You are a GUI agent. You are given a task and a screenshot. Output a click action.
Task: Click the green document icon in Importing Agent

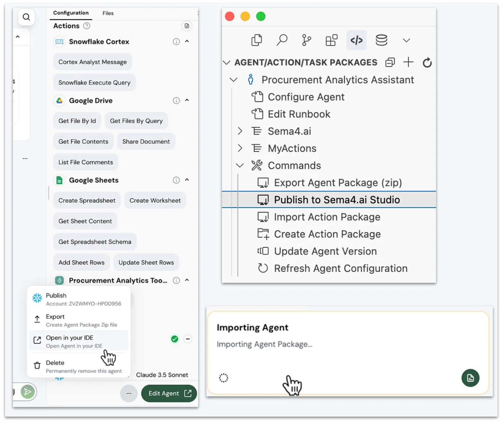(470, 378)
